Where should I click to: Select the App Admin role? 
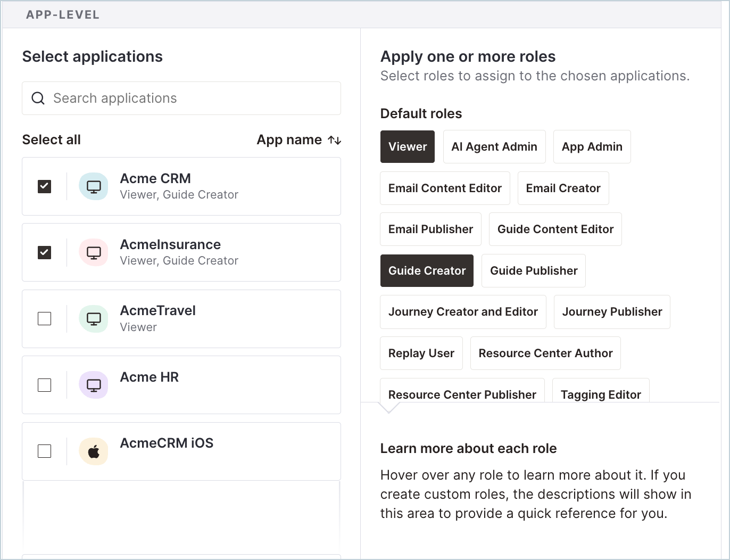pos(592,146)
